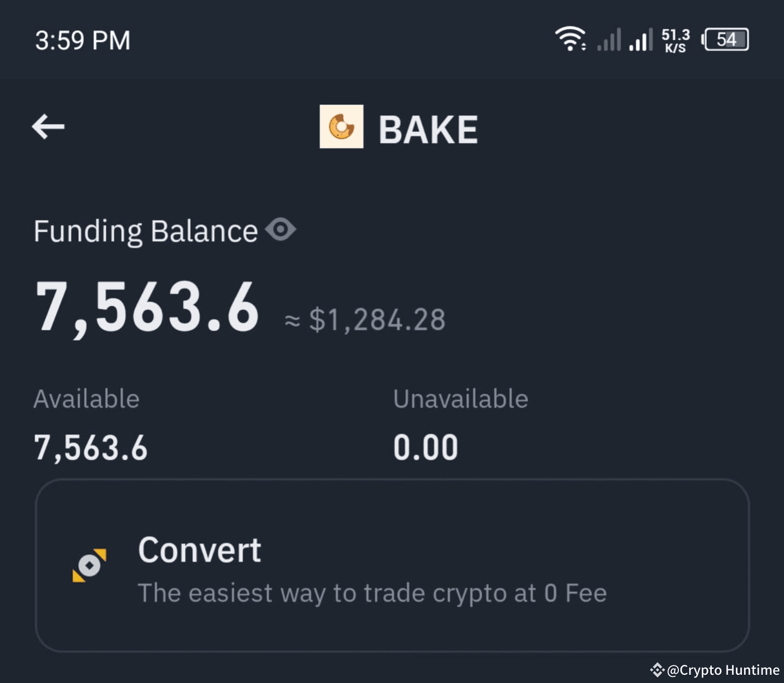The width and height of the screenshot is (784, 683).
Task: Click the cellular signal strength icon
Action: (608, 38)
